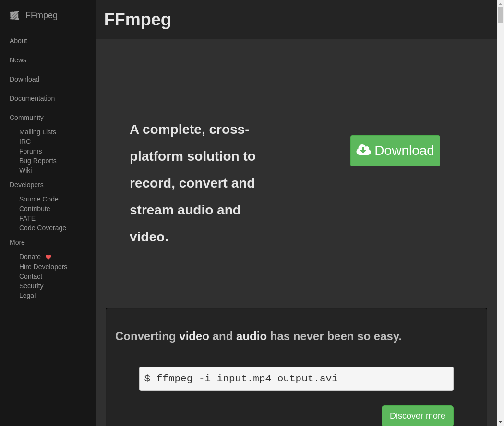
Task: Open the Mailing Lists link
Action: [x=37, y=132]
